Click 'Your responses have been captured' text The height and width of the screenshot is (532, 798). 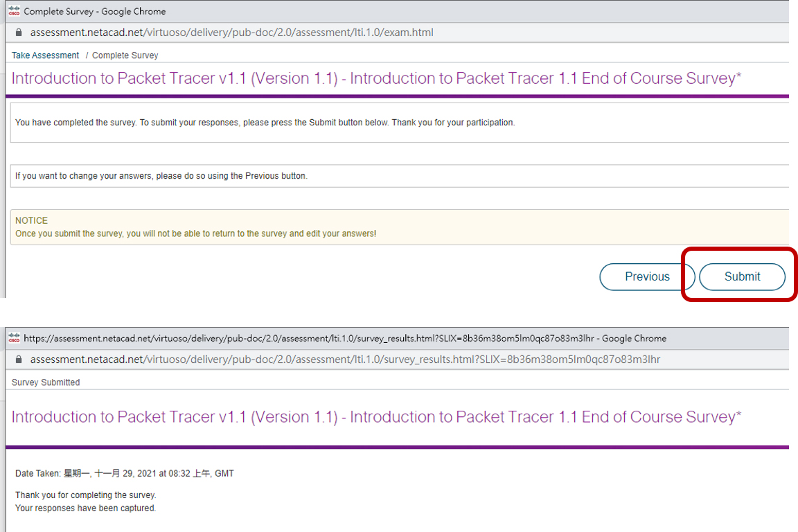(85, 508)
